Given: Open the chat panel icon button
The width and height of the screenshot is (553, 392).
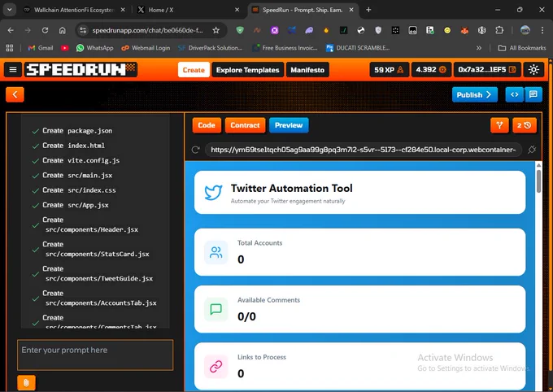Looking at the screenshot, I should pos(533,94).
